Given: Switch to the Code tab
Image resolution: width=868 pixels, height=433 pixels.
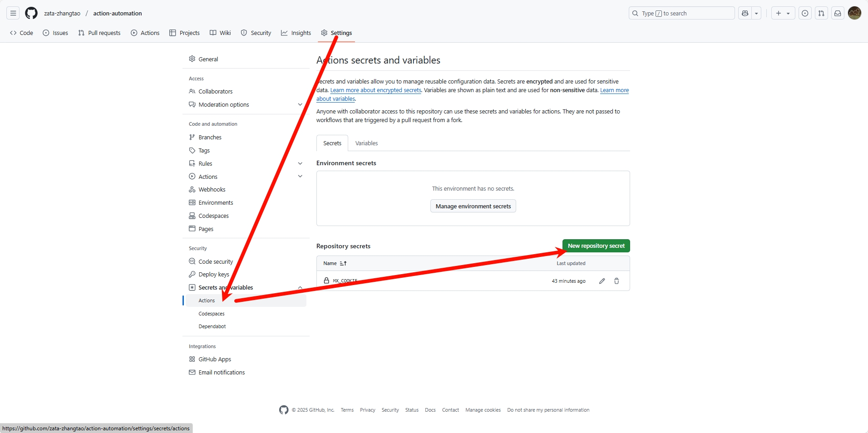Looking at the screenshot, I should click(x=21, y=33).
